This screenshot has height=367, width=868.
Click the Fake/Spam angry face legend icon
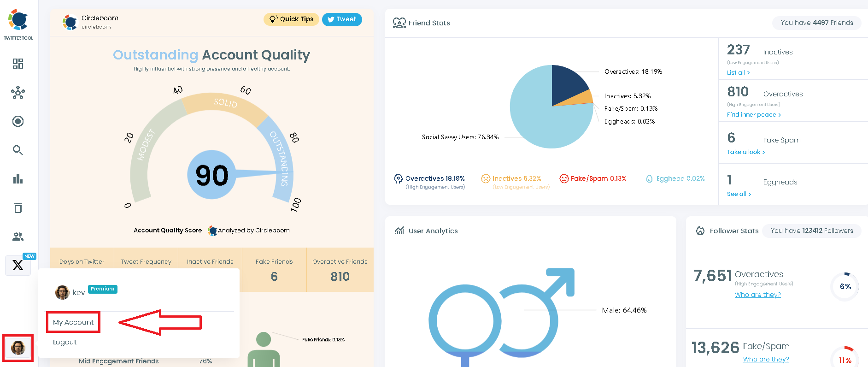coord(564,178)
